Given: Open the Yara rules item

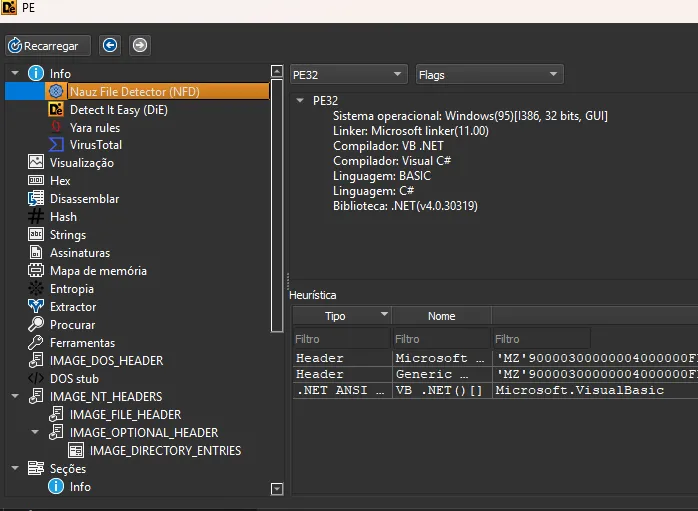Looking at the screenshot, I should pyautogui.click(x=94, y=127).
